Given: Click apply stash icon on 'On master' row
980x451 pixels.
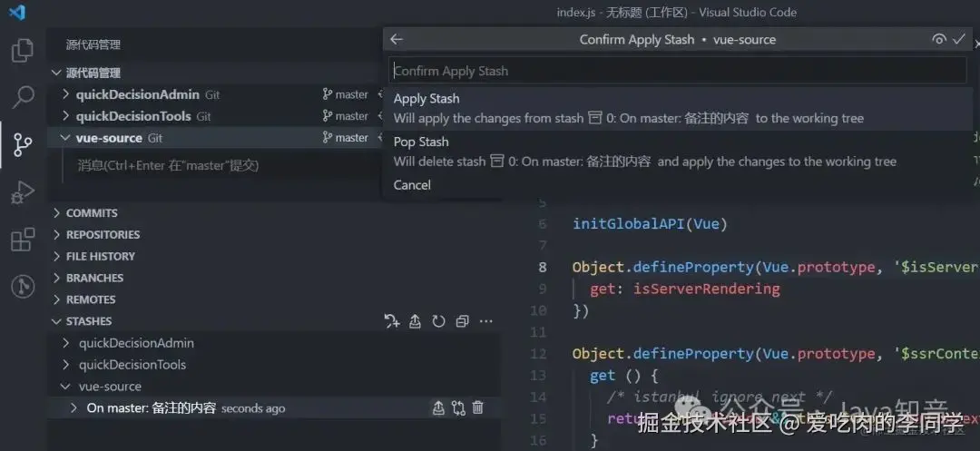Looking at the screenshot, I should (x=439, y=408).
